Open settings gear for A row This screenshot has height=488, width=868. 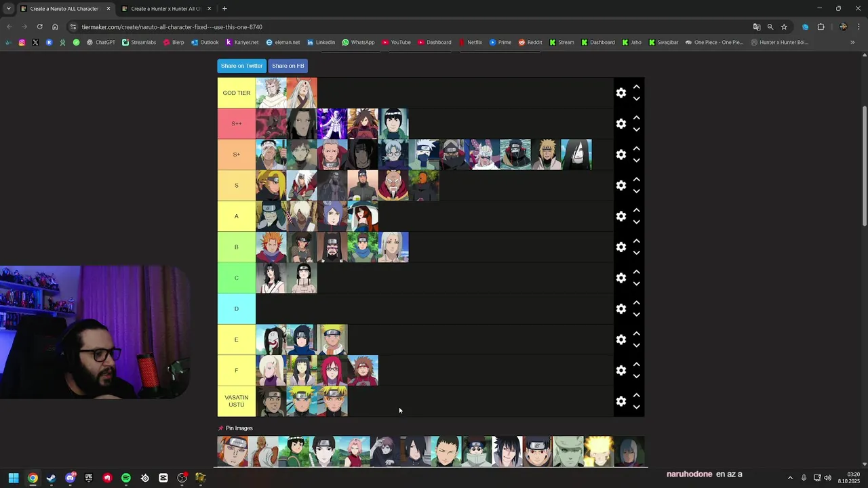pyautogui.click(x=621, y=216)
